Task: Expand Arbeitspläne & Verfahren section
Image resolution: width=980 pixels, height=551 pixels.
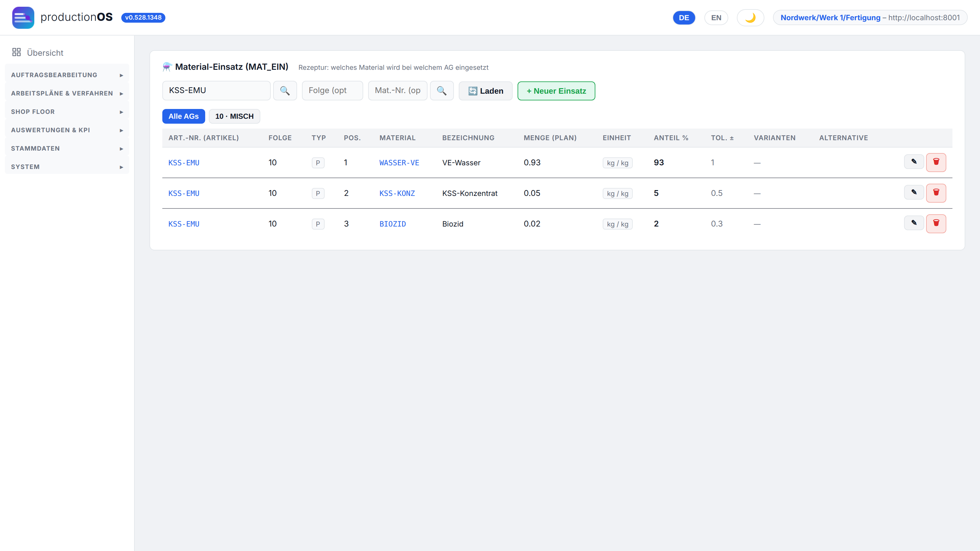Action: (67, 93)
